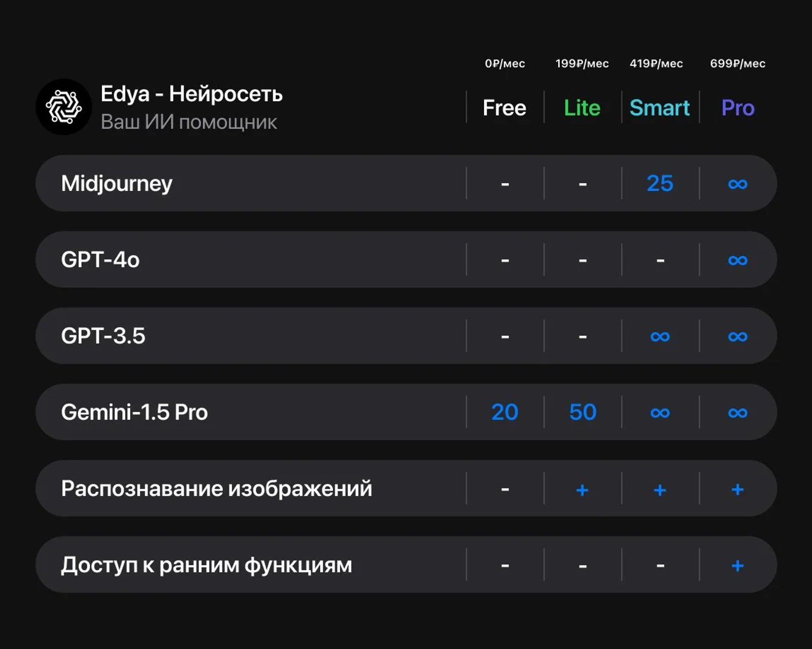Click the Free dash in Midjourney row
The width and height of the screenshot is (812, 649).
point(505,184)
